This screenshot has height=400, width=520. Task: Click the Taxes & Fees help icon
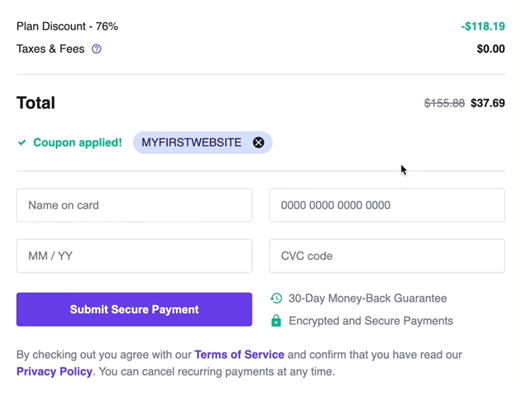96,49
